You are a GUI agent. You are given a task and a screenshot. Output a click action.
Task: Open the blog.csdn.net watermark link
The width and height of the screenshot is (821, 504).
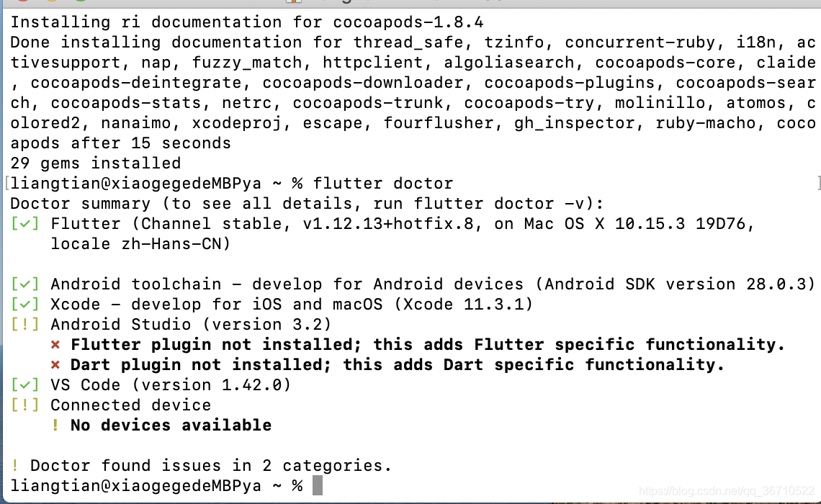(x=726, y=491)
